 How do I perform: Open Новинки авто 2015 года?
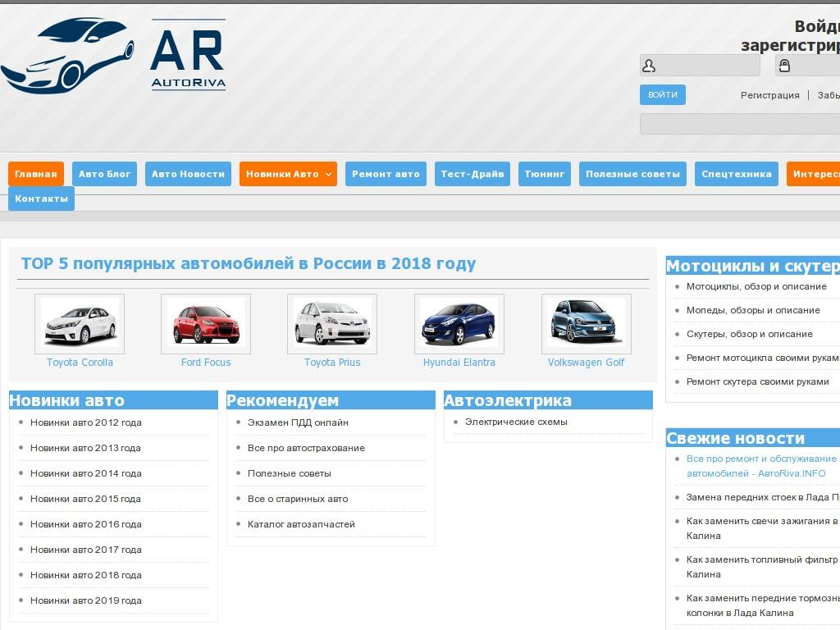85,500
